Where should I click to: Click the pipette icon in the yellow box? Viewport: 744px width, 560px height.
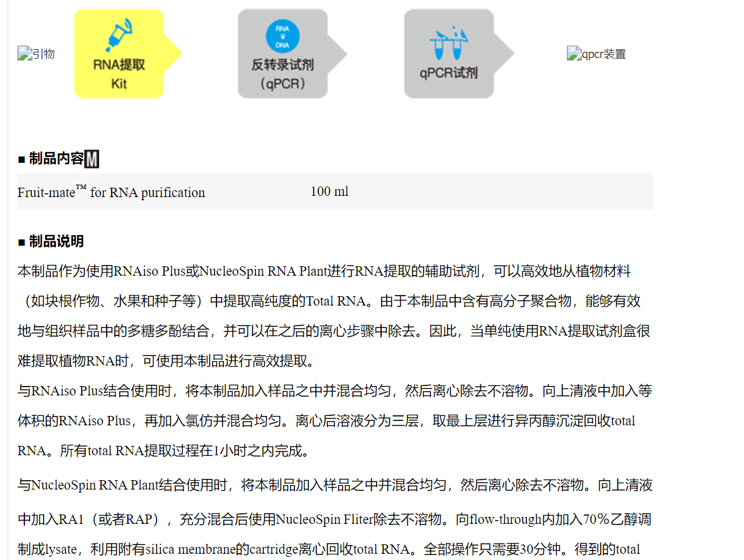tap(119, 36)
